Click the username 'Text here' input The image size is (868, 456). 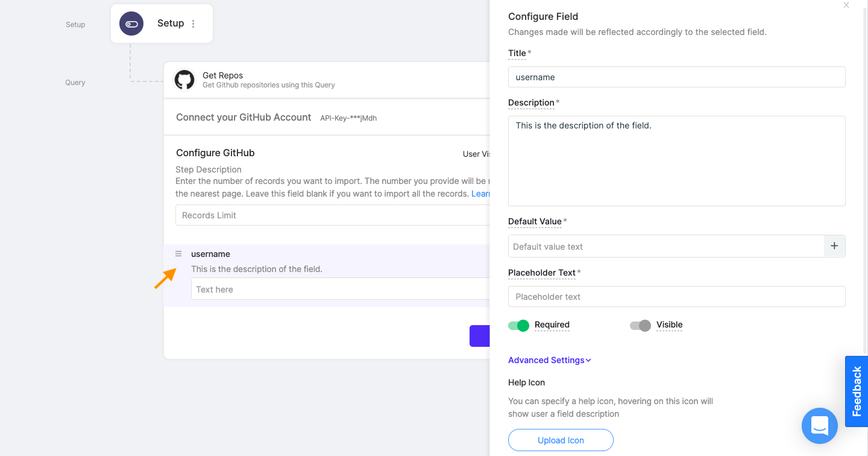point(341,289)
